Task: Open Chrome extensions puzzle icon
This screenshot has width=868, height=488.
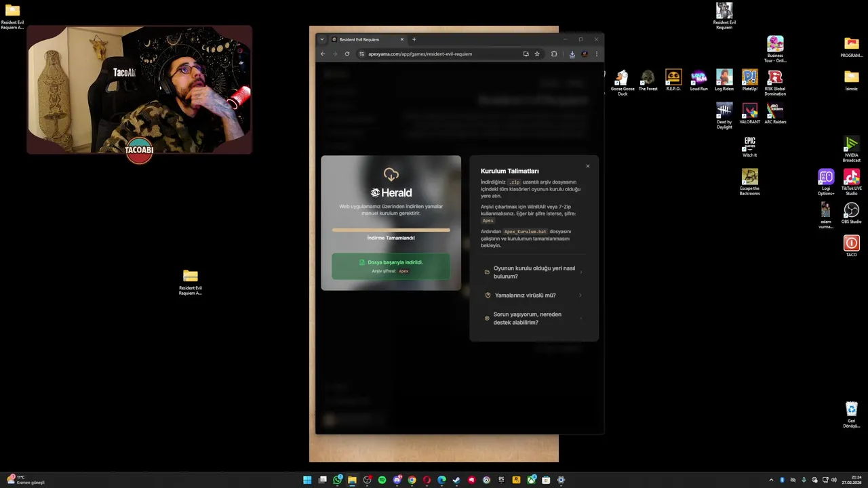Action: pos(554,54)
